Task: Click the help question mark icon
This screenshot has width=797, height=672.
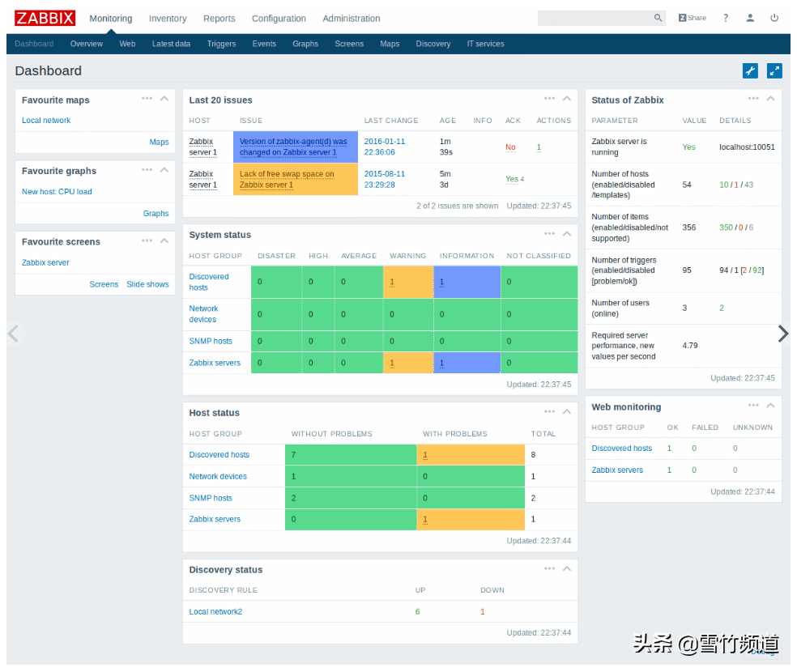Action: (726, 18)
